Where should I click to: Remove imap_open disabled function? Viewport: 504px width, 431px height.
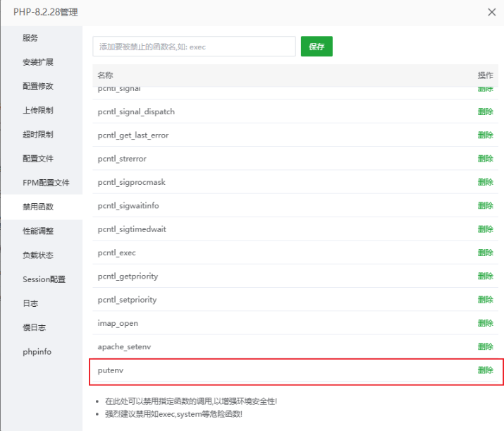click(486, 323)
